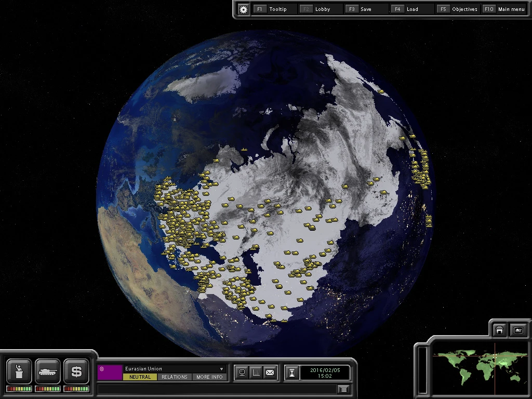Expand the Eurasian Union country dropdown
The image size is (532, 399).
click(221, 369)
